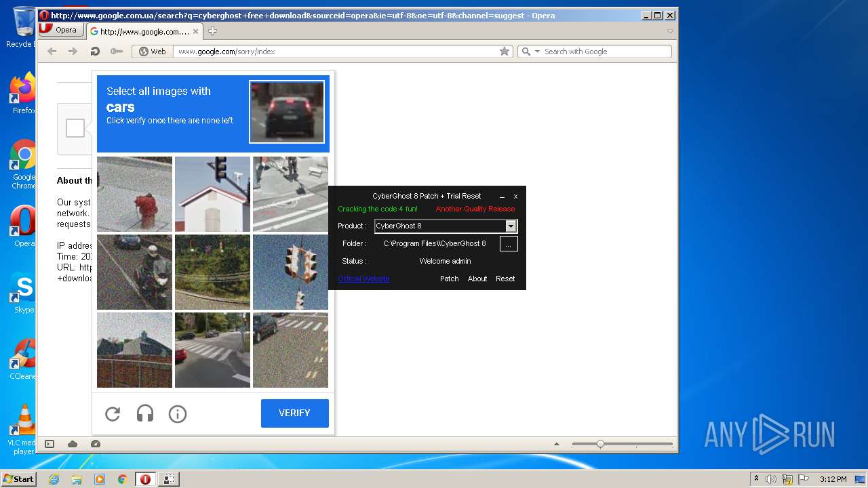Select the google.com tab

tap(144, 31)
